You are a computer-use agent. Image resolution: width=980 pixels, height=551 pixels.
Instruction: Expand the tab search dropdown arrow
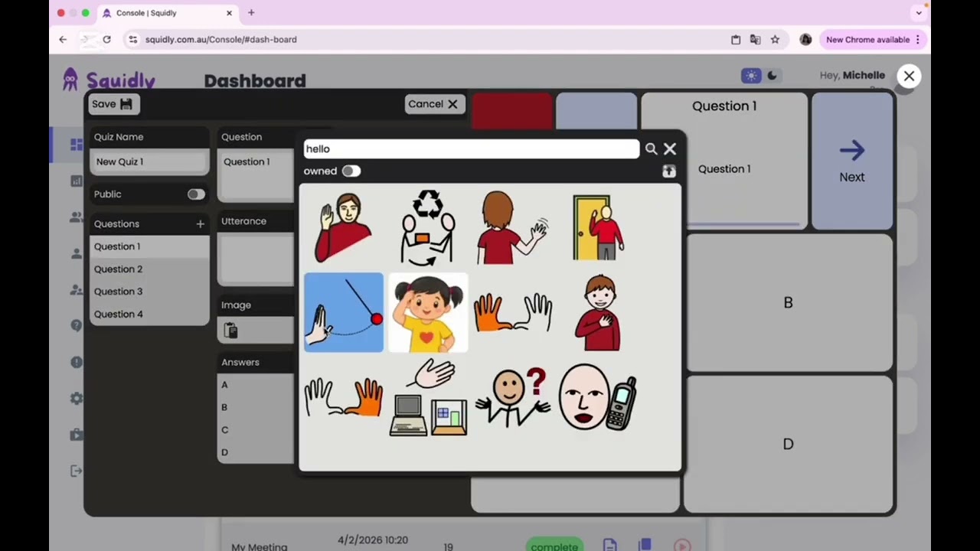pos(919,13)
